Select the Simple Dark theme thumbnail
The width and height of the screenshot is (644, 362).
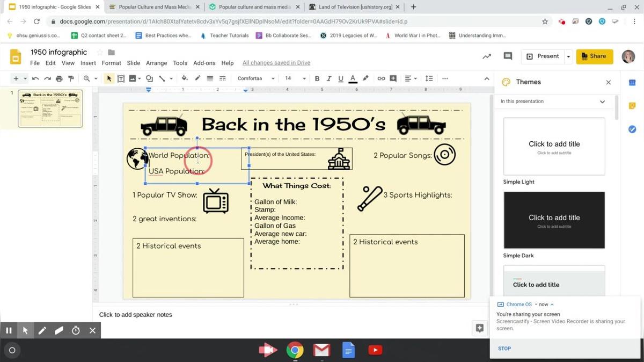pyautogui.click(x=554, y=220)
